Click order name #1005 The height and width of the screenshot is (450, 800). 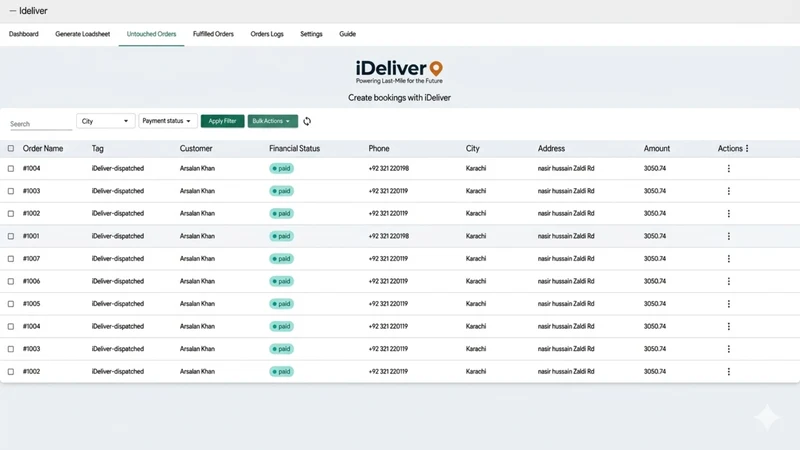click(x=31, y=304)
